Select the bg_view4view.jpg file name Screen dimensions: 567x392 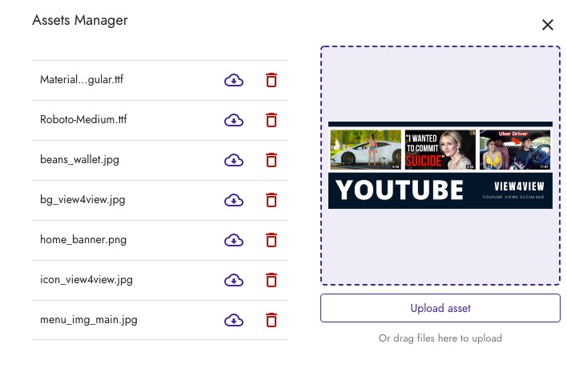(82, 200)
